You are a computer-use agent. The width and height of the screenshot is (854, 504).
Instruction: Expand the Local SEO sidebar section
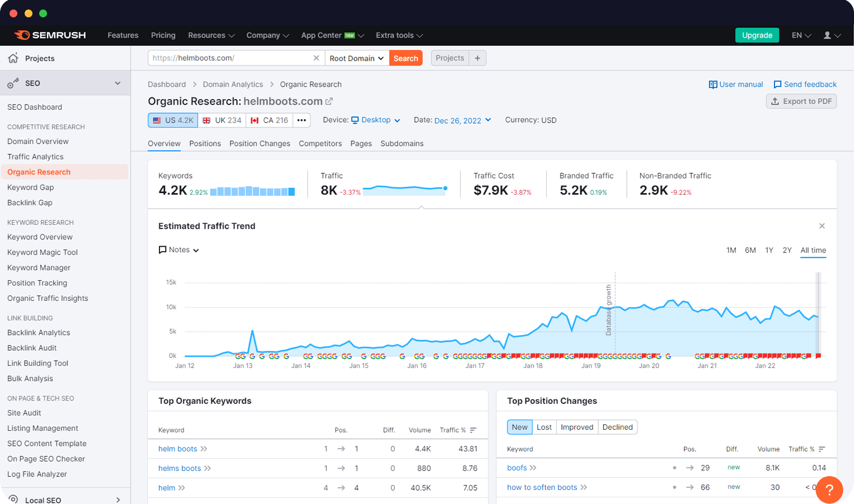click(x=118, y=500)
